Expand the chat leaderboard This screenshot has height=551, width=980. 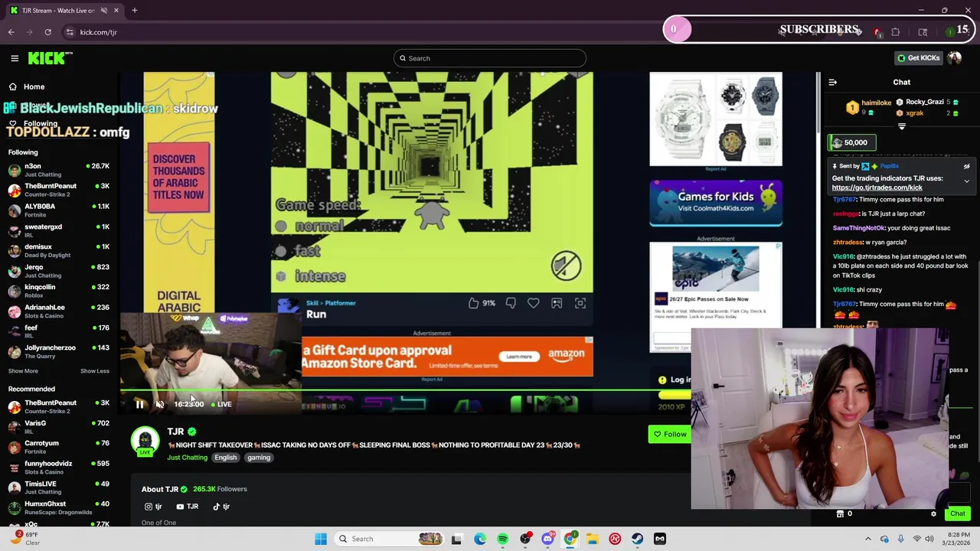901,126
